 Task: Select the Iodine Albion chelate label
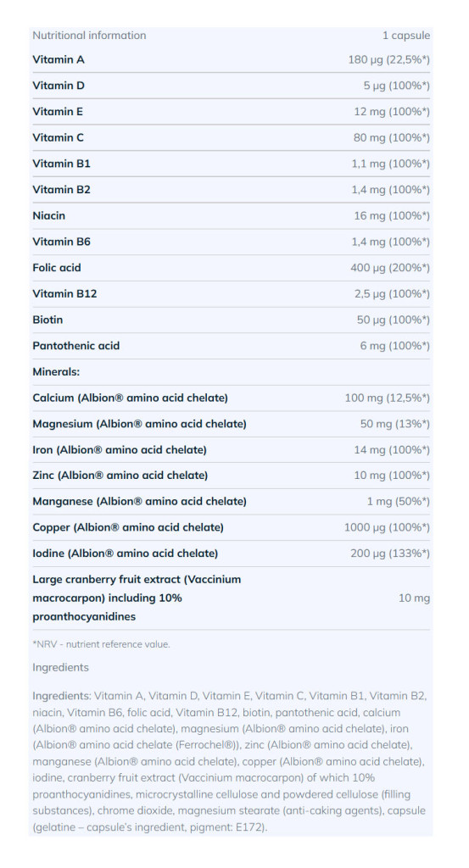coord(126,554)
